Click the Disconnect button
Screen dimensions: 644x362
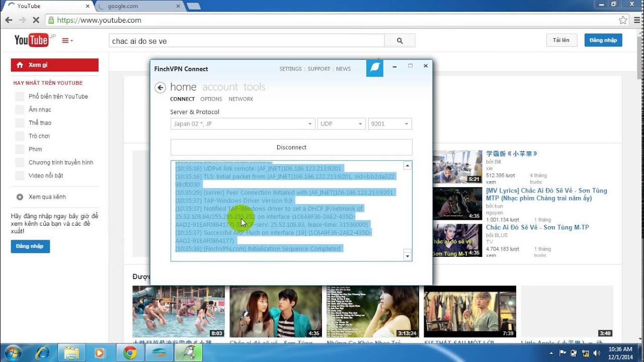click(x=291, y=147)
